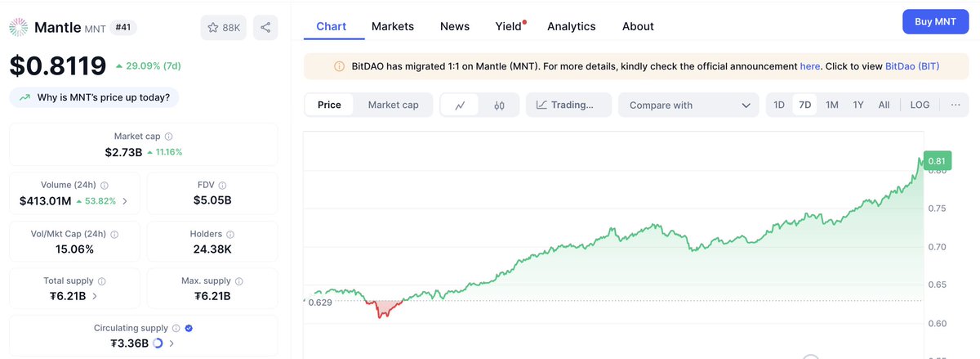Viewport: 980px width, 359px height.
Task: Open the more options ellipsis menu
Action: point(955,105)
